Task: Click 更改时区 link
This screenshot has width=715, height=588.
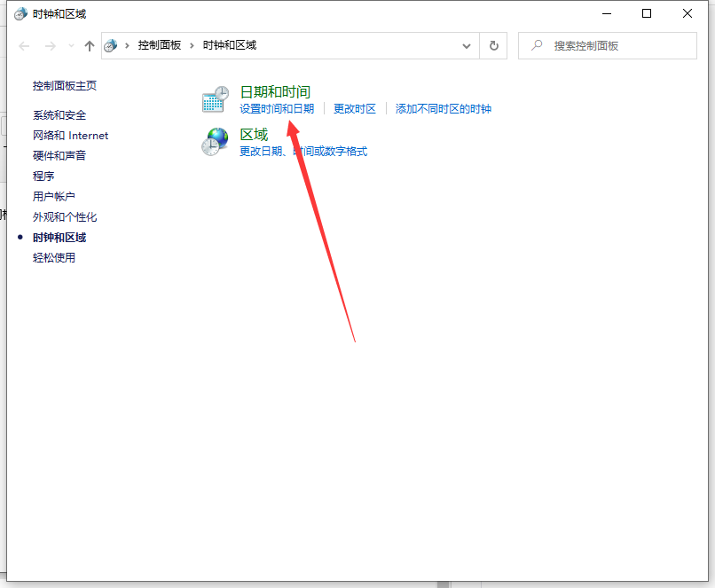Action: tap(355, 109)
